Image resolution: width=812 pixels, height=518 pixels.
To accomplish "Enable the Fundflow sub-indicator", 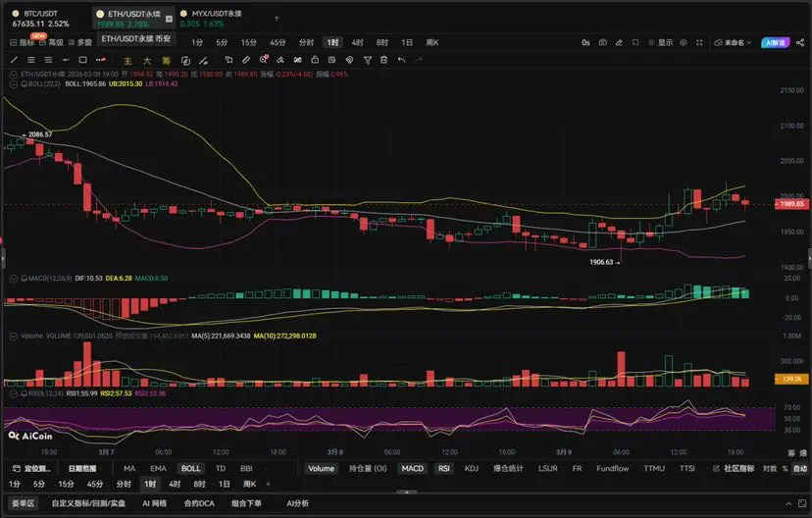I will point(613,468).
